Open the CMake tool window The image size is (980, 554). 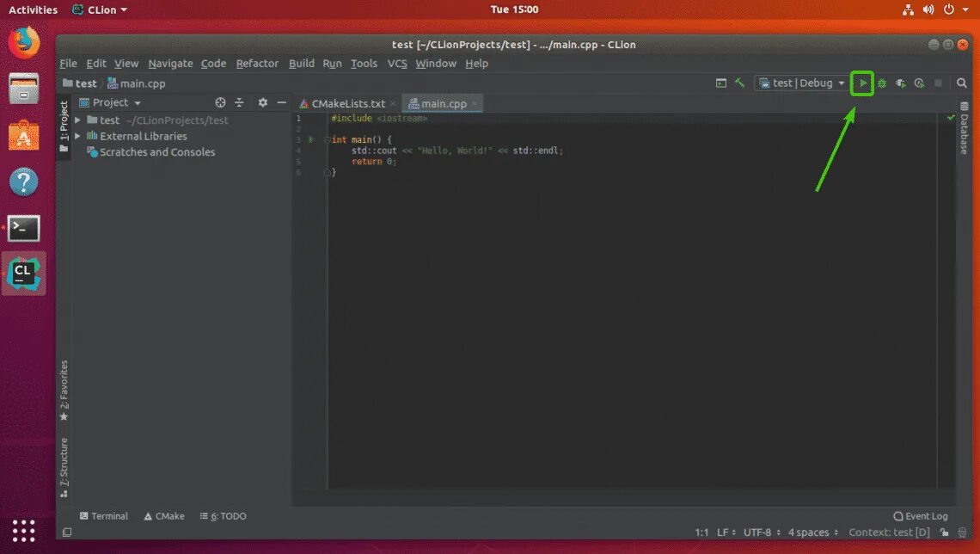point(163,516)
